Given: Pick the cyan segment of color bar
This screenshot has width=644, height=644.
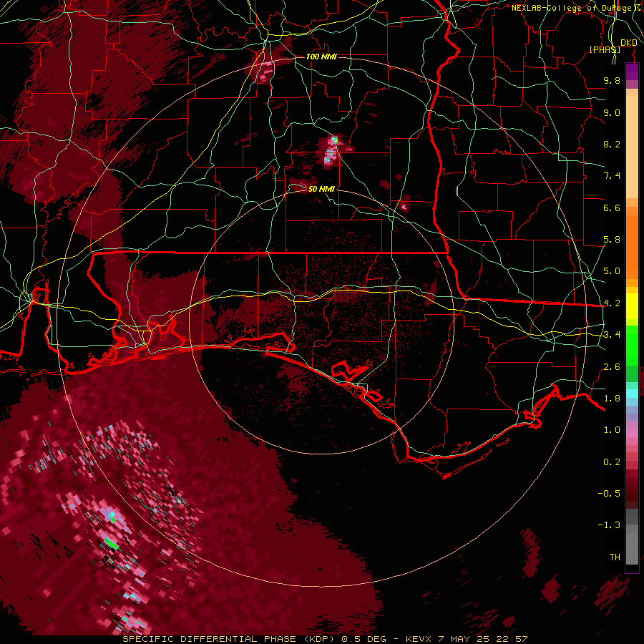Looking at the screenshot, I should pos(632,394).
